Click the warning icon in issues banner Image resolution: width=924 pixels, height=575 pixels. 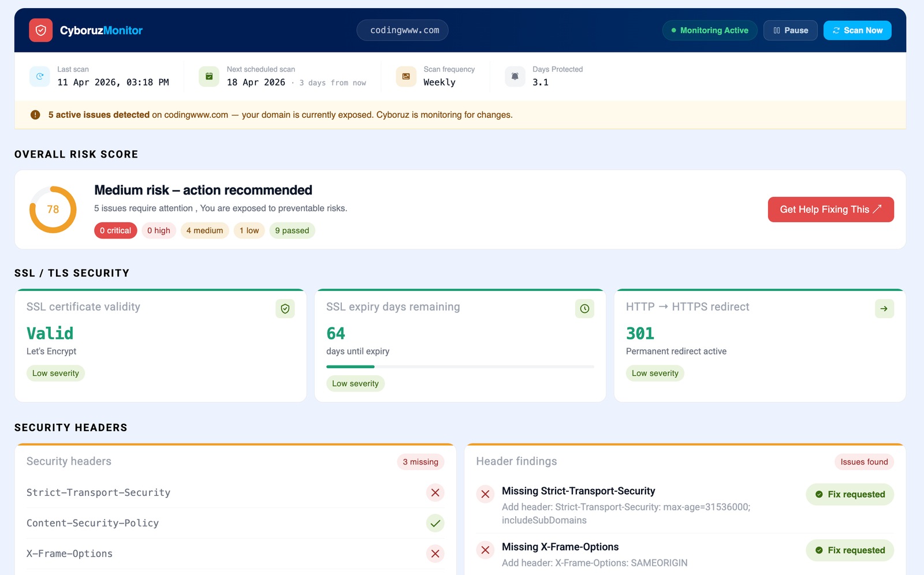(x=35, y=115)
